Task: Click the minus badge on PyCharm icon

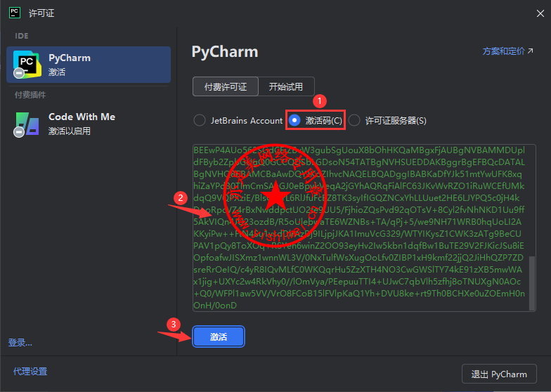Action: coord(19,73)
